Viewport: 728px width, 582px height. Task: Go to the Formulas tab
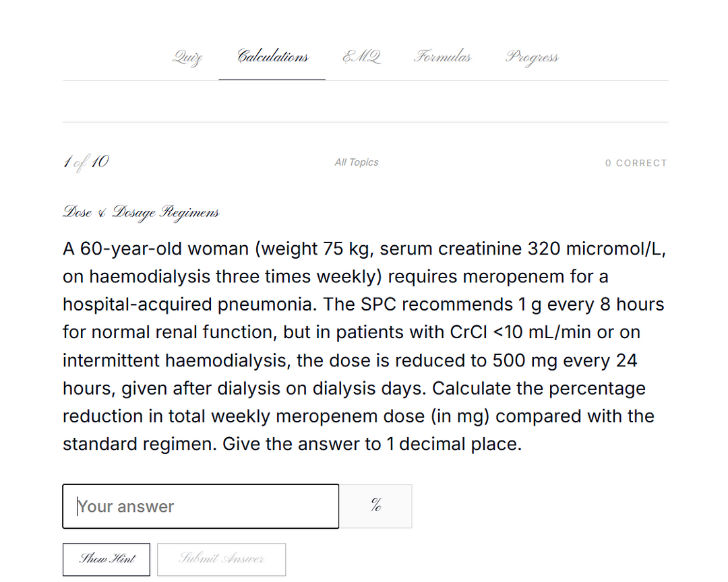442,57
